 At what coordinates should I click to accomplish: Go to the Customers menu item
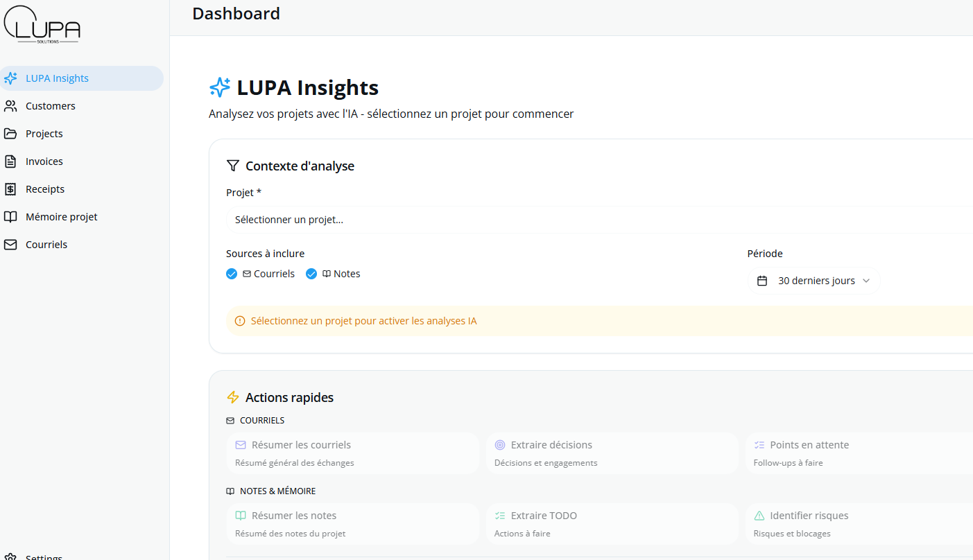coord(51,106)
